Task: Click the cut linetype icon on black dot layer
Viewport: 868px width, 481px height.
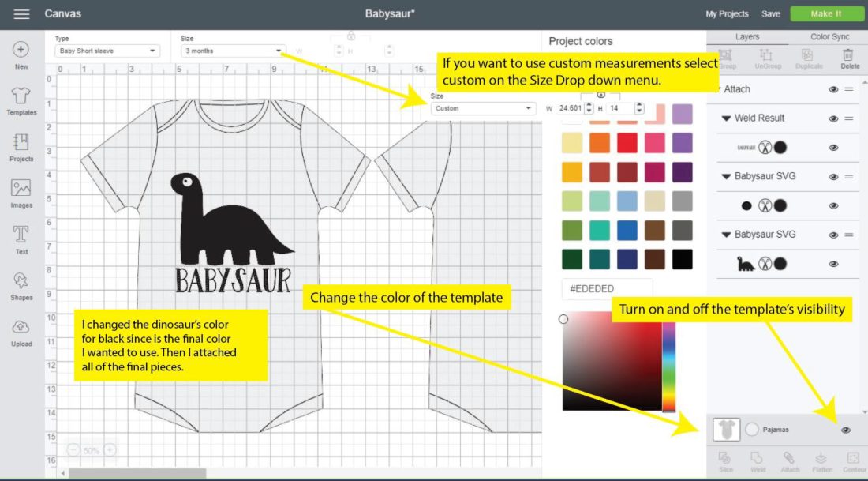Action: click(x=765, y=205)
